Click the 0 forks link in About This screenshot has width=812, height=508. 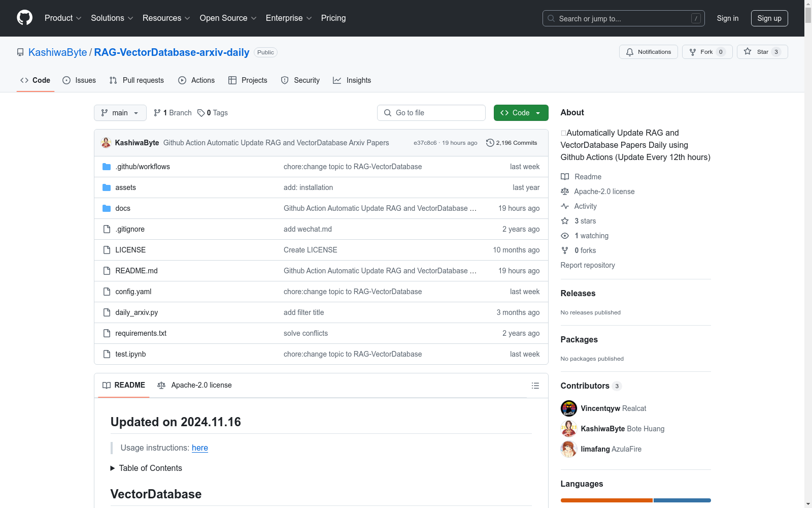click(x=585, y=250)
